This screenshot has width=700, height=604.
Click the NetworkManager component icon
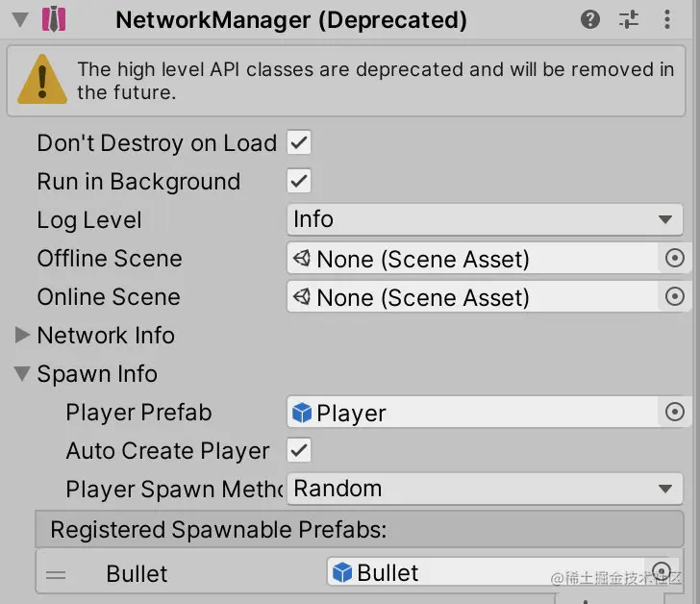[54, 19]
